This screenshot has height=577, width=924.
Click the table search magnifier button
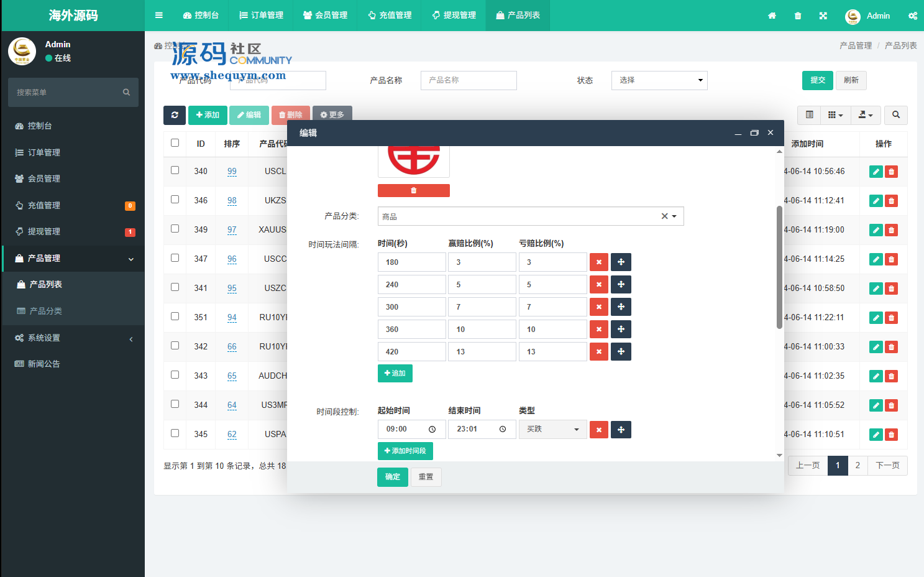click(x=895, y=115)
